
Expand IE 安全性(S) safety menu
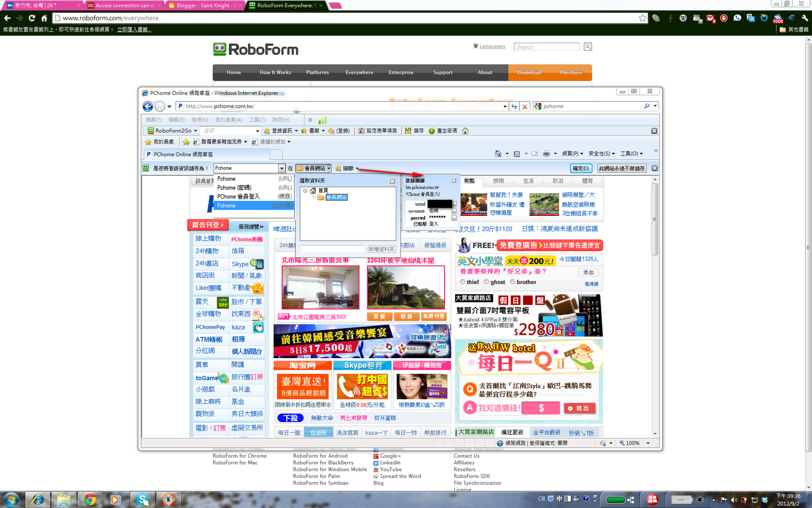pos(601,153)
